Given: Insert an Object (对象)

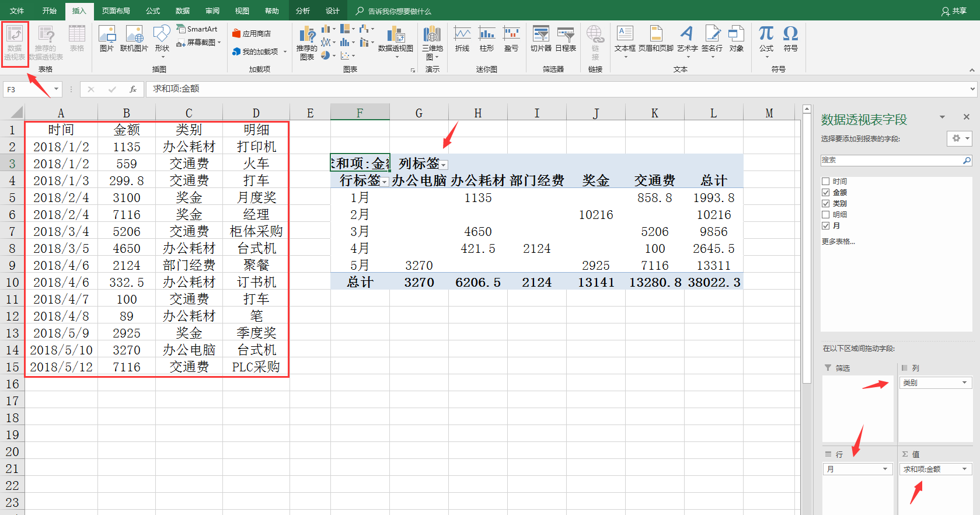Looking at the screenshot, I should [x=737, y=39].
